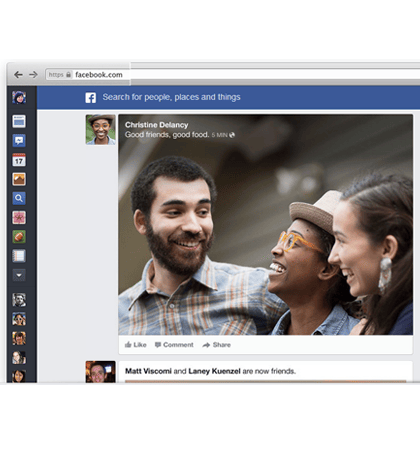
Task: Open Photos icon in sidebar
Action: coord(19,179)
